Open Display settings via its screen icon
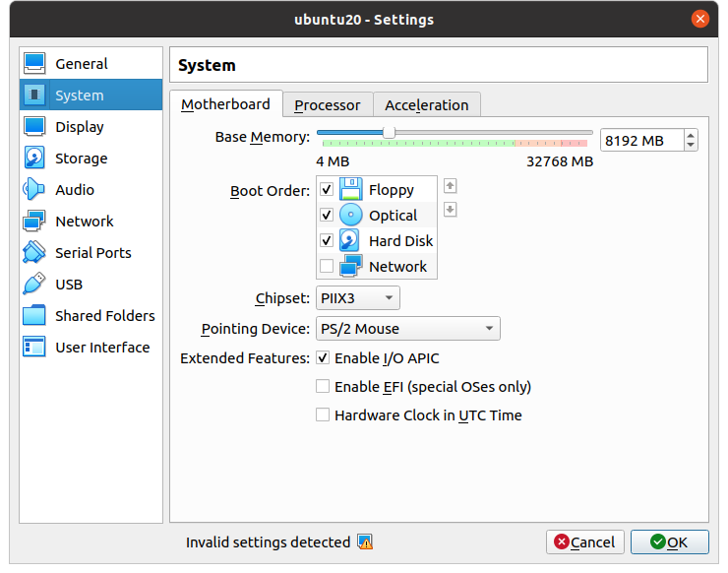The image size is (728, 573). click(34, 126)
